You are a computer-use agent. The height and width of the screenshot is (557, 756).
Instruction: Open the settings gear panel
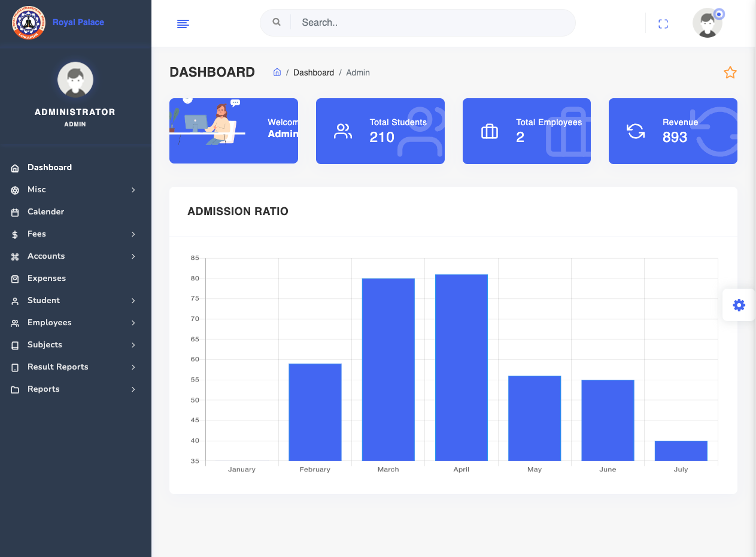(x=739, y=305)
